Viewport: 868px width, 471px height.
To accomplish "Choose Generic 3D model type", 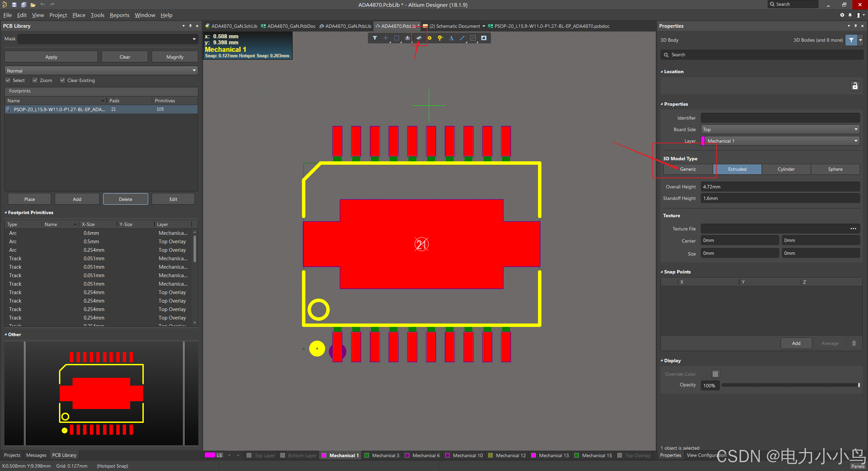I will pyautogui.click(x=688, y=169).
